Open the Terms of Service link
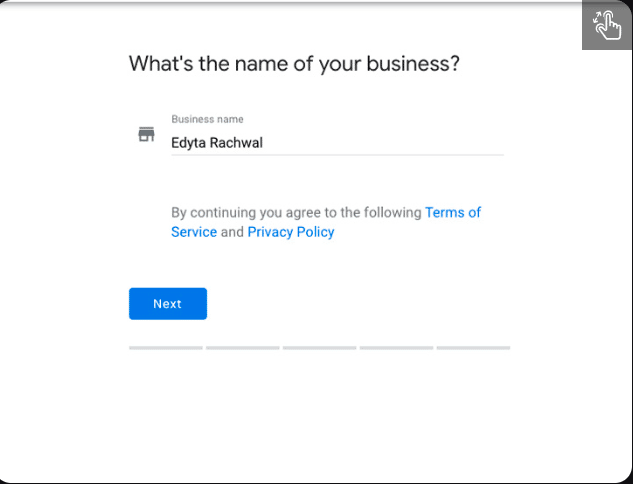633x484 pixels. click(x=452, y=212)
